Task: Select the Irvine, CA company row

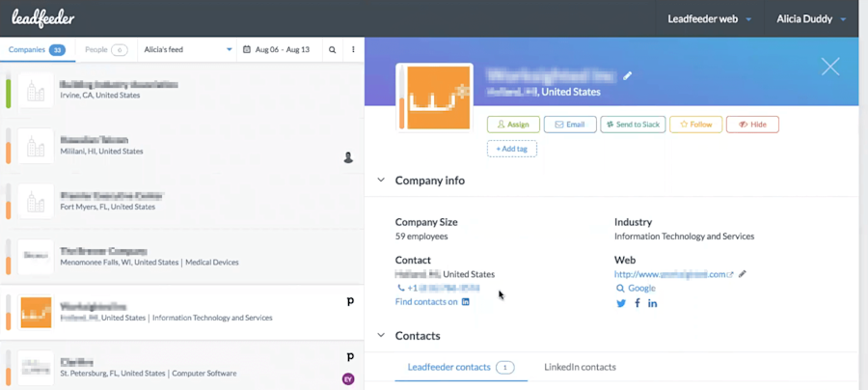Action: click(x=181, y=91)
